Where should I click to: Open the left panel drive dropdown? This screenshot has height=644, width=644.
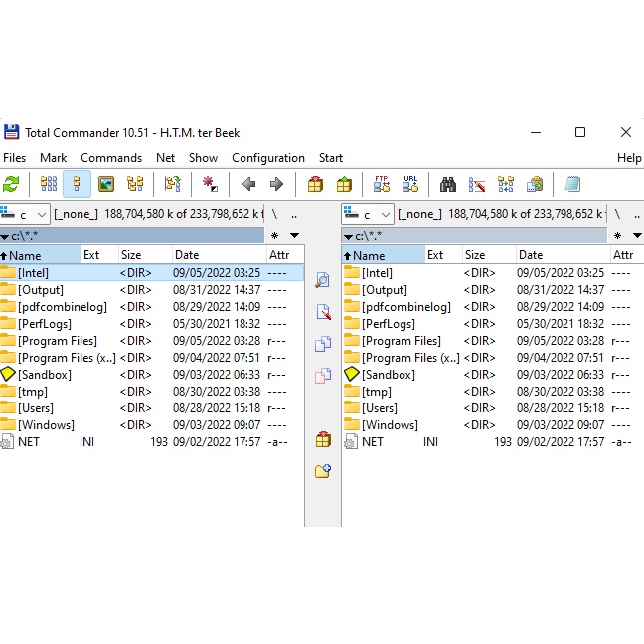click(25, 214)
